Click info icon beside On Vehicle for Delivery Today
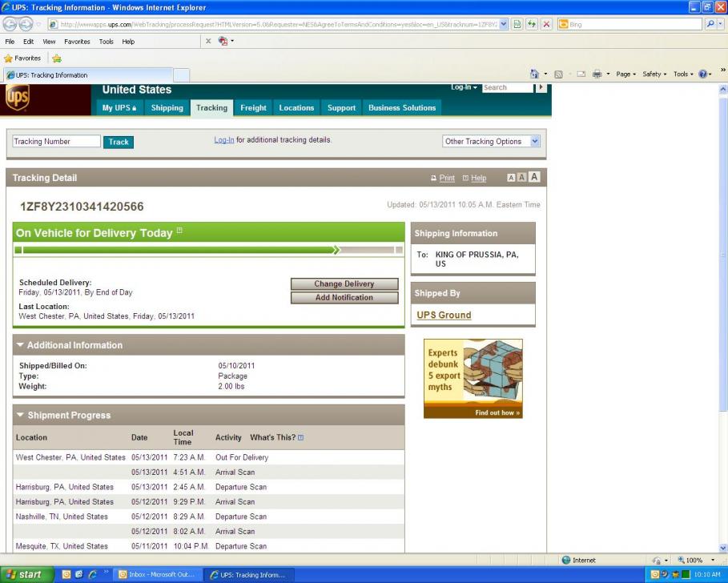728x583 pixels. point(179,230)
